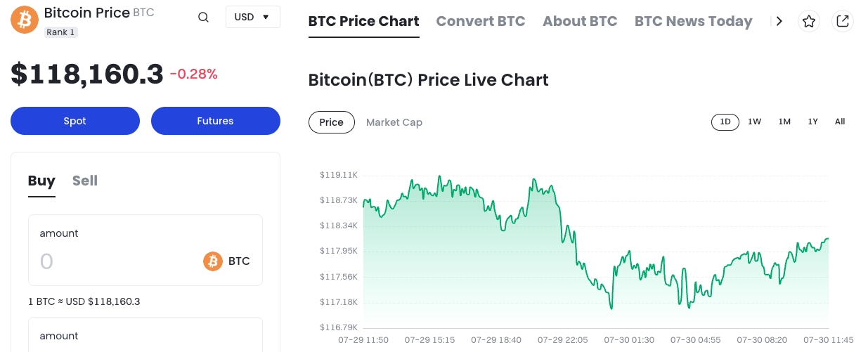Open the BTC News Today tab
The image size is (868, 352).
click(x=693, y=21)
